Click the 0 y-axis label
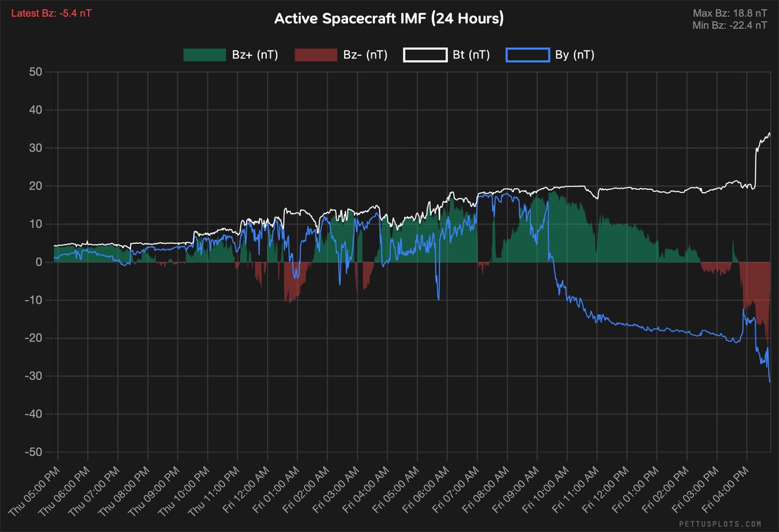 pos(39,262)
